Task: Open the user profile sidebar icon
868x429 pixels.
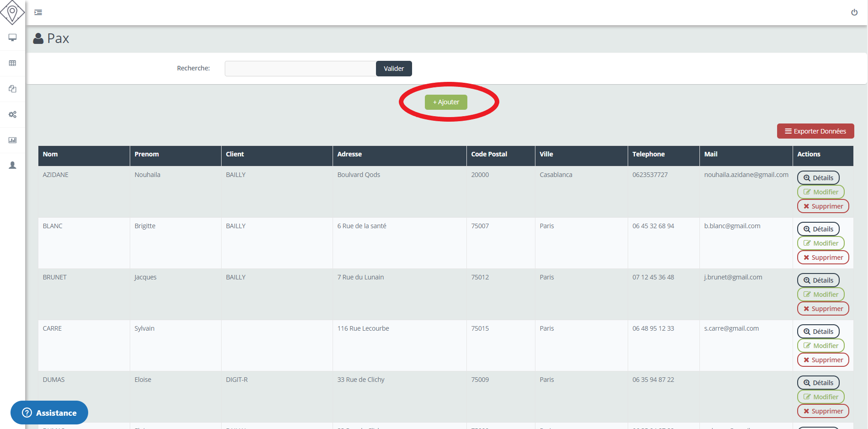Action: coord(12,165)
